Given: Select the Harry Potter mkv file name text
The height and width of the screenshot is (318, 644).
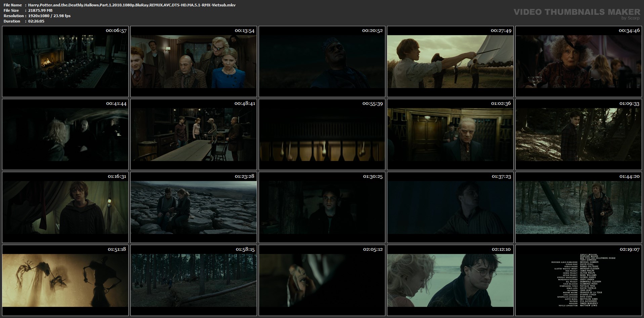Looking at the screenshot, I should click(132, 5).
